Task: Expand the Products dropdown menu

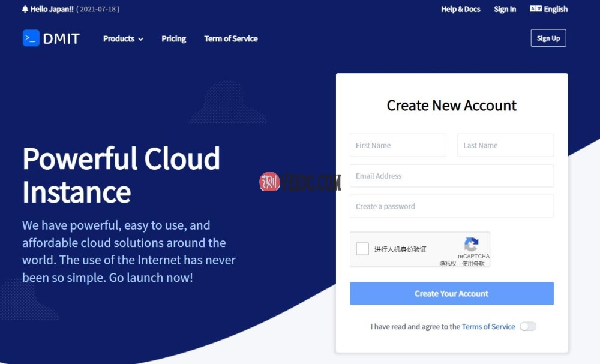Action: [x=119, y=38]
